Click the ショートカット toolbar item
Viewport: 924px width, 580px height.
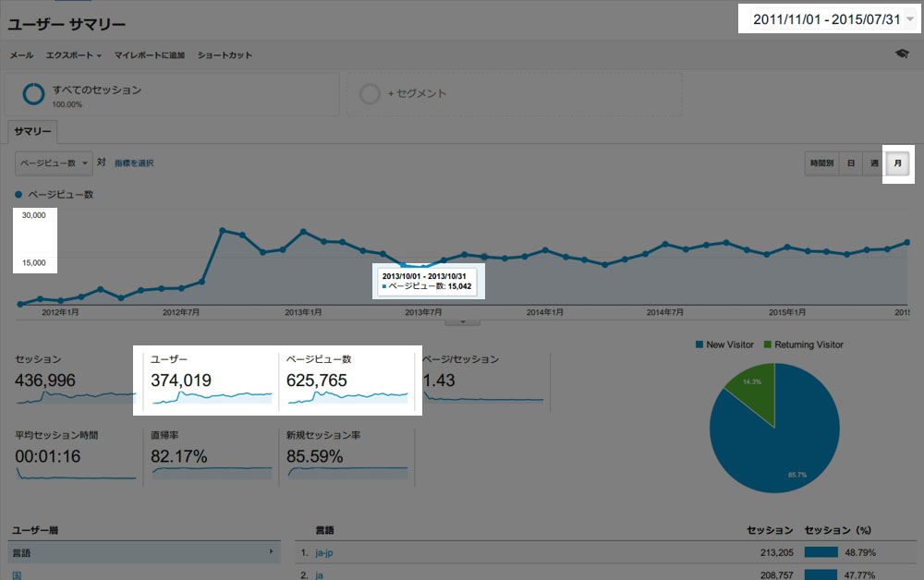coord(225,54)
